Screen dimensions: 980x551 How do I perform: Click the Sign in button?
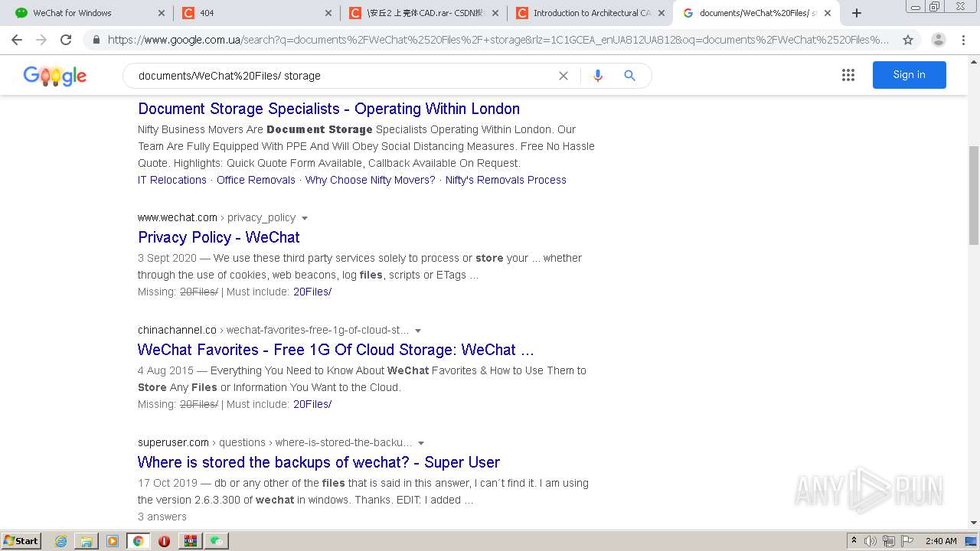(x=909, y=75)
